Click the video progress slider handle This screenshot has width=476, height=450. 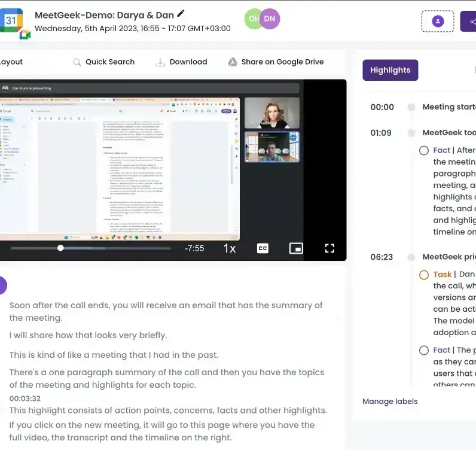(60, 248)
